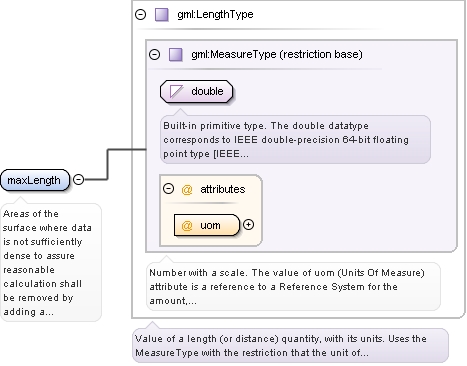
Task: Click the double built-in primitive type description
Action: pos(295,140)
